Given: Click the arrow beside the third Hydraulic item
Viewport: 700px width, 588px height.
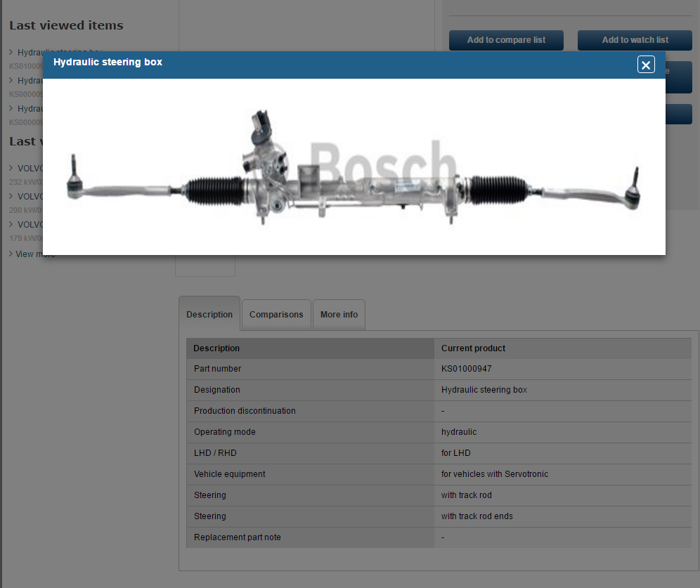Looking at the screenshot, I should pyautogui.click(x=11, y=108).
